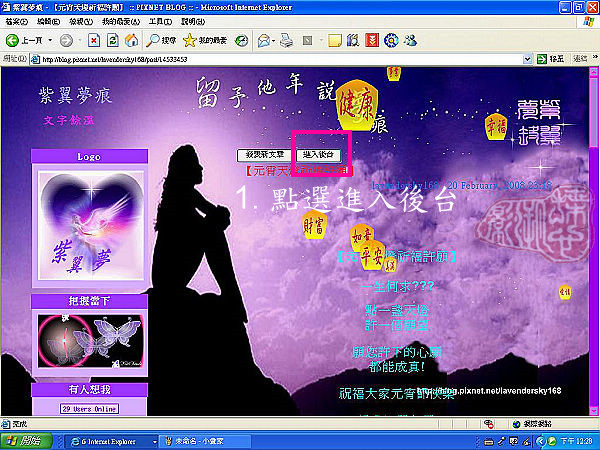This screenshot has height=450, width=600.
Task: Click the scrollbar down arrow
Action: (593, 411)
